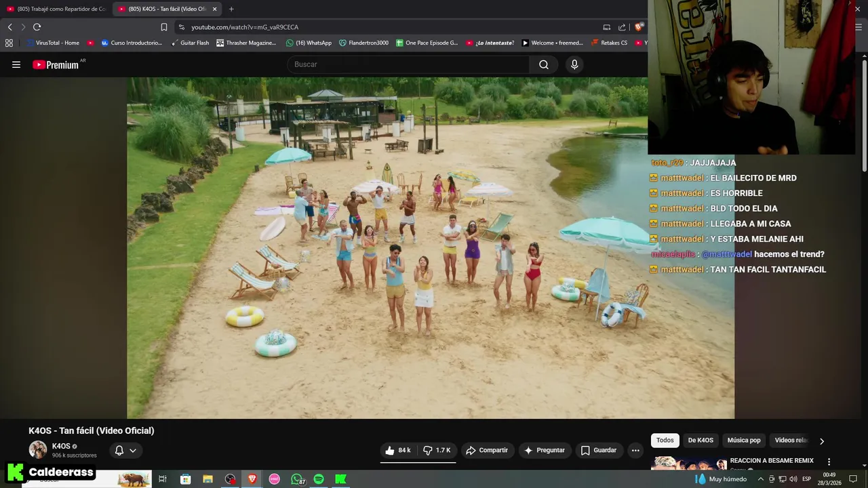Show hidden system tray icons
Image resolution: width=868 pixels, height=488 pixels.
pyautogui.click(x=760, y=479)
